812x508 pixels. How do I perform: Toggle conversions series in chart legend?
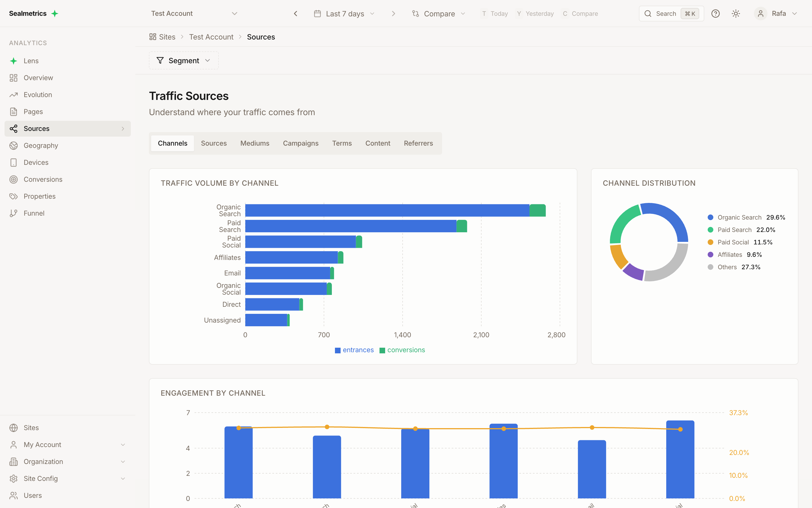tap(402, 350)
